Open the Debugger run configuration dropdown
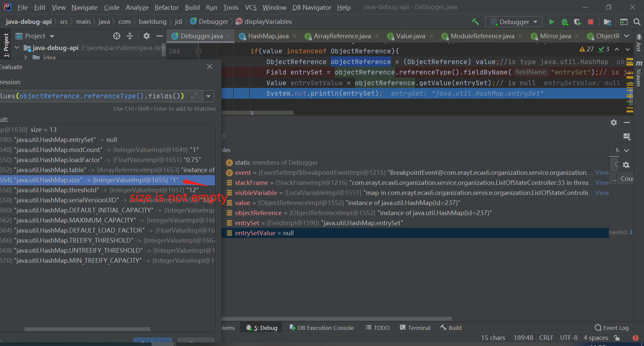This screenshot has height=346, width=644. (514, 22)
